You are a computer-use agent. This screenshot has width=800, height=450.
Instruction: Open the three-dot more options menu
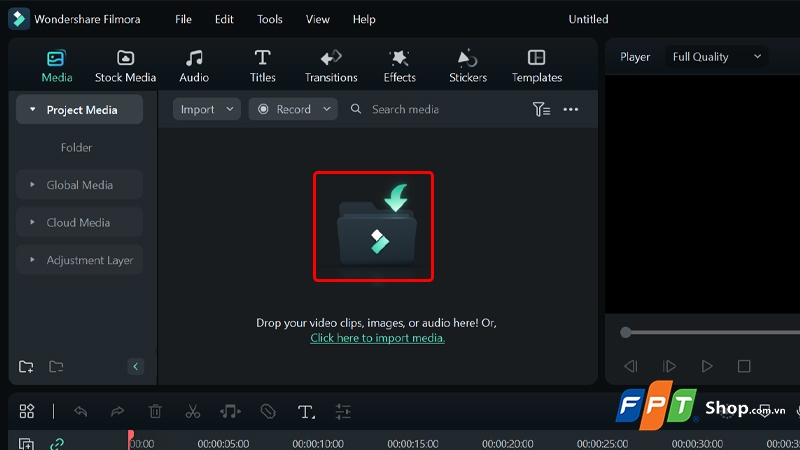click(570, 109)
